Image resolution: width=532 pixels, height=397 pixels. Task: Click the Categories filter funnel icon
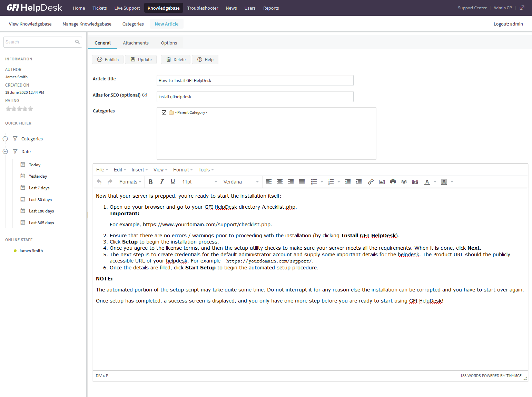pos(15,139)
